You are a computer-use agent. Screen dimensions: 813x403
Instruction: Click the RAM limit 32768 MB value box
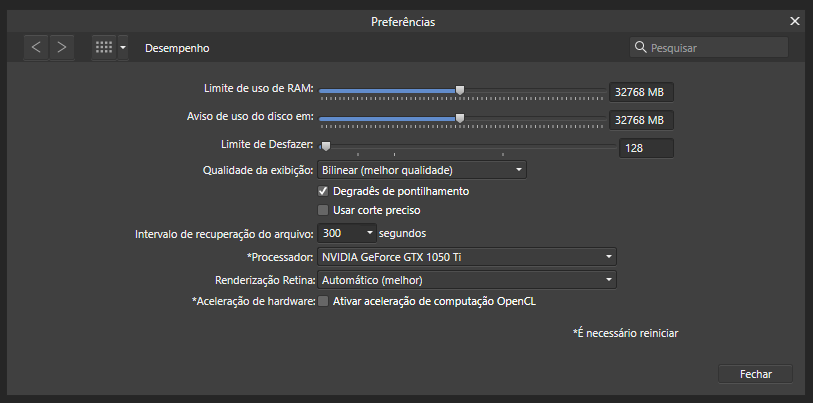(x=641, y=92)
